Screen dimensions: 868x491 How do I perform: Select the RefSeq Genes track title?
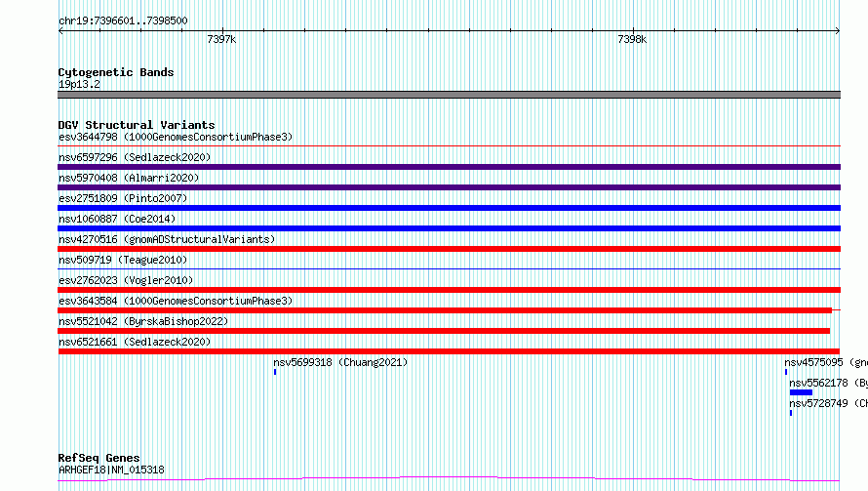[x=99, y=458]
